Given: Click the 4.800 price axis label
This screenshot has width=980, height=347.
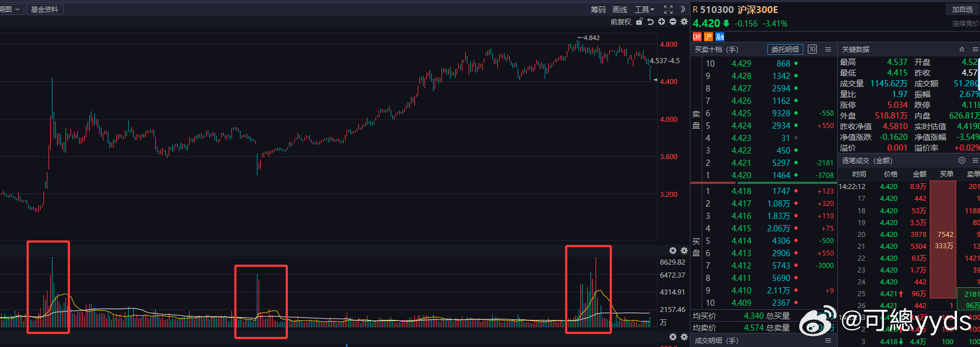Looking at the screenshot, I should tap(669, 44).
